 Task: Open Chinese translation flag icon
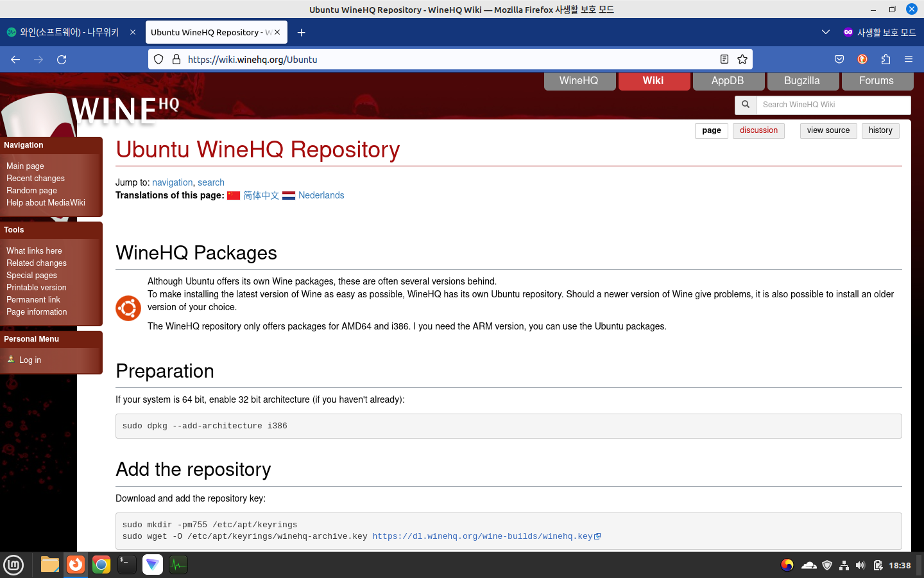coord(234,195)
